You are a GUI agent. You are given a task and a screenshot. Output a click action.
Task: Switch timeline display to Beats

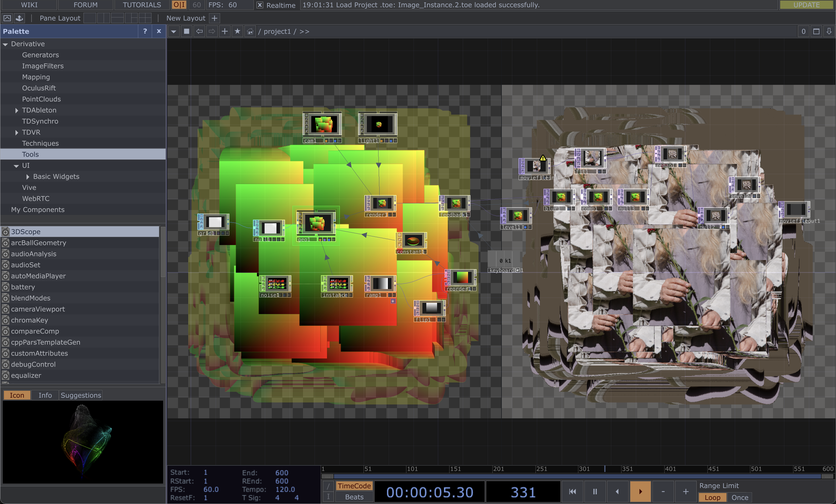pyautogui.click(x=354, y=497)
